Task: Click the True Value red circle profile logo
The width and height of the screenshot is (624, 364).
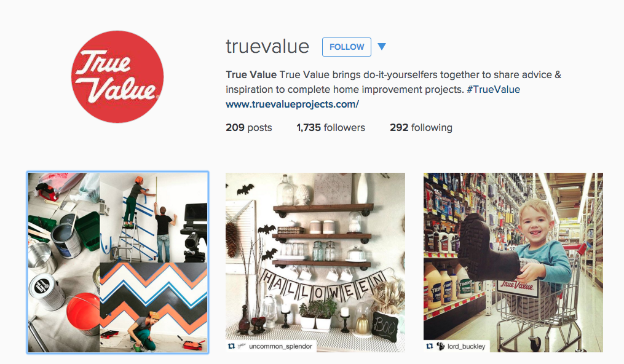Action: [x=117, y=77]
